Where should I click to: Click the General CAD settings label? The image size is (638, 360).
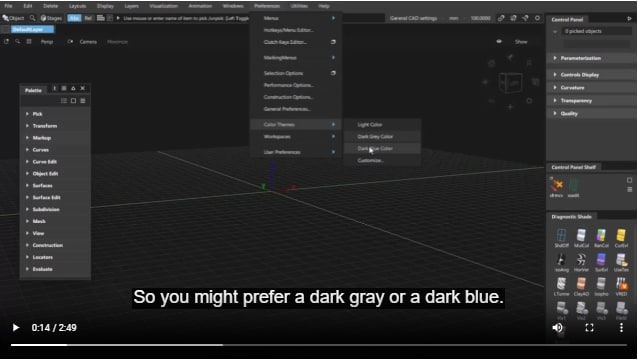pyautogui.click(x=413, y=18)
